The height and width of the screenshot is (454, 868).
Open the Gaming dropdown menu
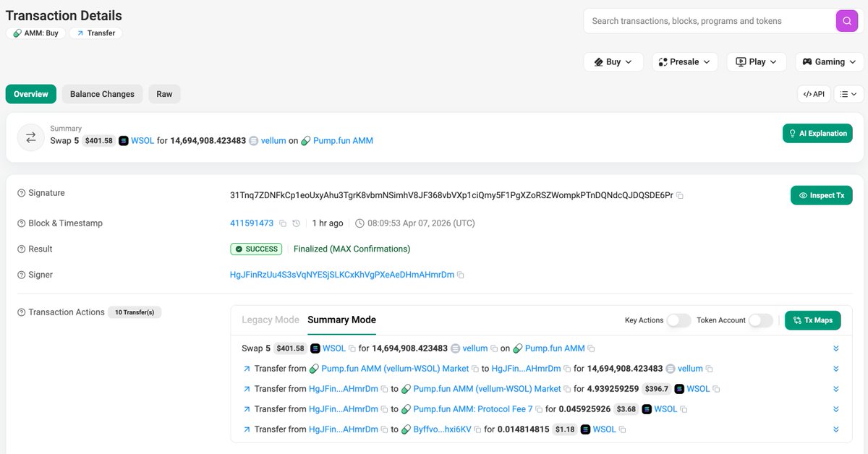(x=830, y=62)
